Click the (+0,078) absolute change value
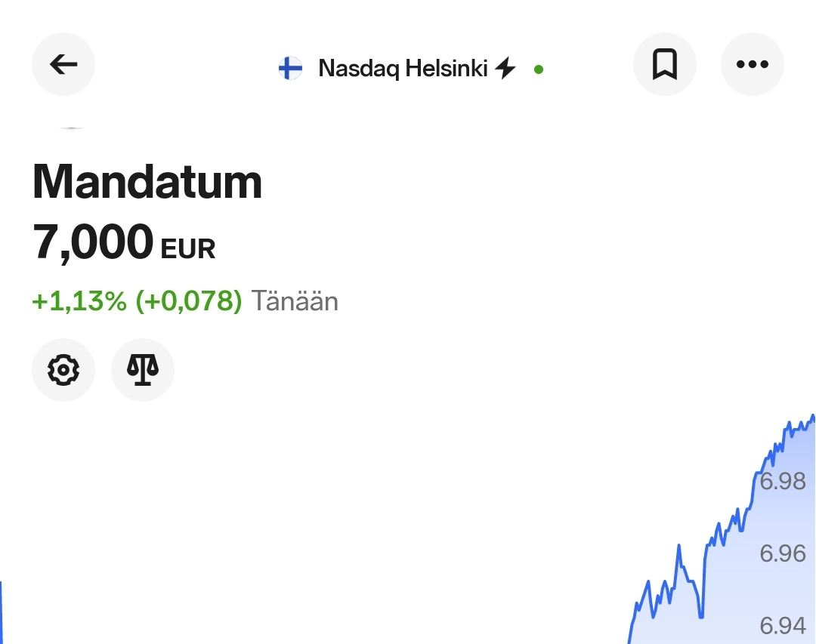 tap(189, 300)
